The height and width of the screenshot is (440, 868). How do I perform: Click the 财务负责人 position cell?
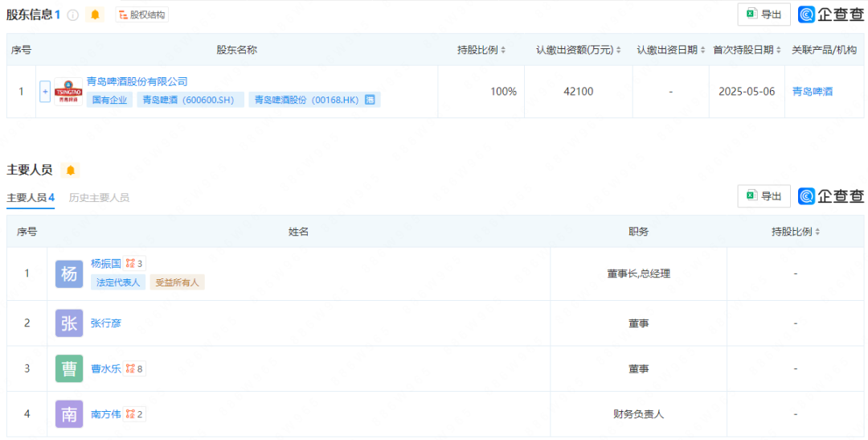pos(639,414)
